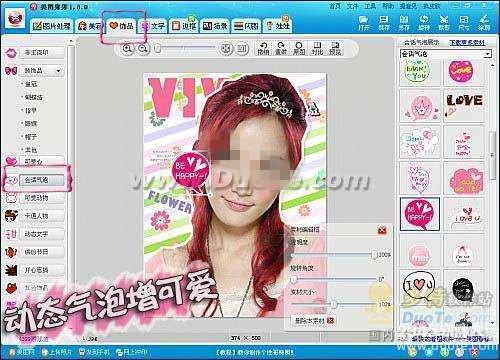Select the 卡通人物 sidebar category
The width and height of the screenshot is (500, 360).
point(42,216)
